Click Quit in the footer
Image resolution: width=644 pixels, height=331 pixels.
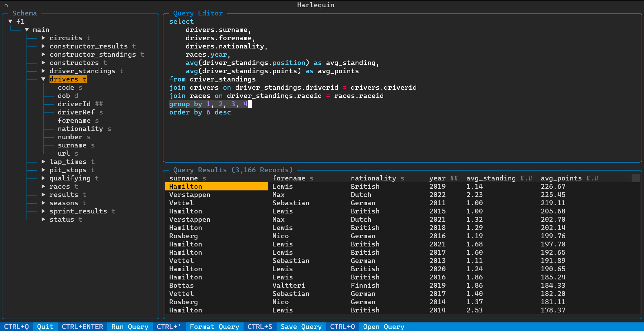[45, 327]
